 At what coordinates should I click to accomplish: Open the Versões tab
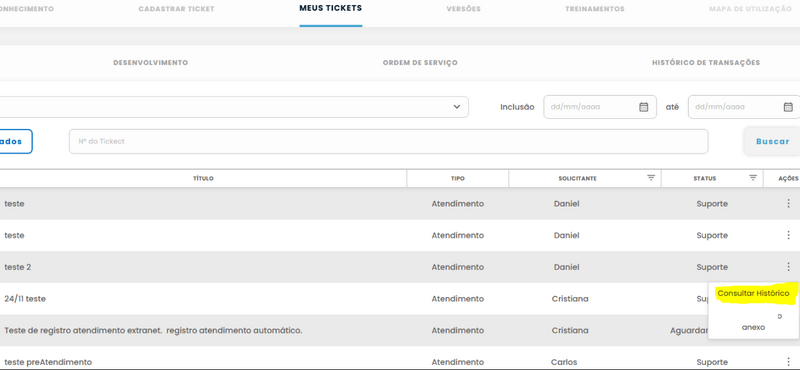(x=463, y=9)
